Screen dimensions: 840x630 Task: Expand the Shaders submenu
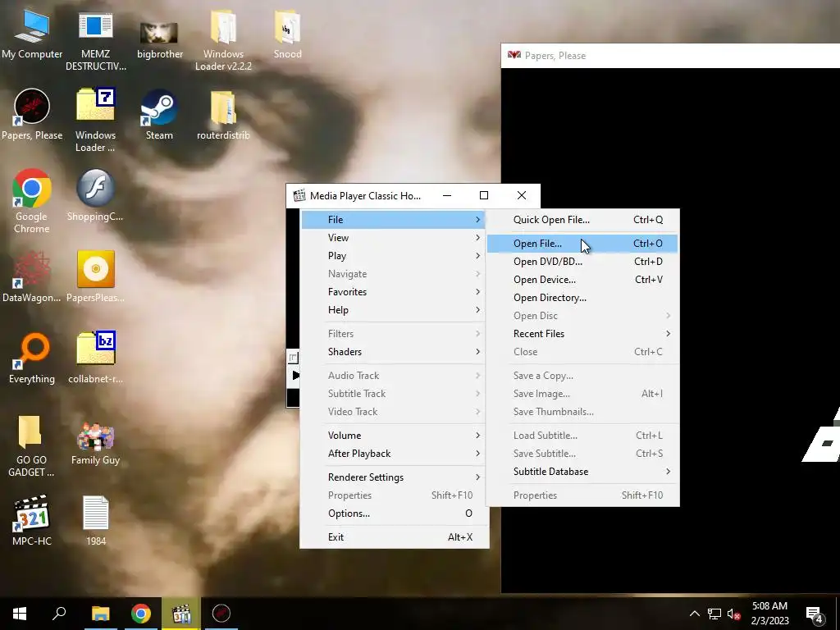[393, 352]
